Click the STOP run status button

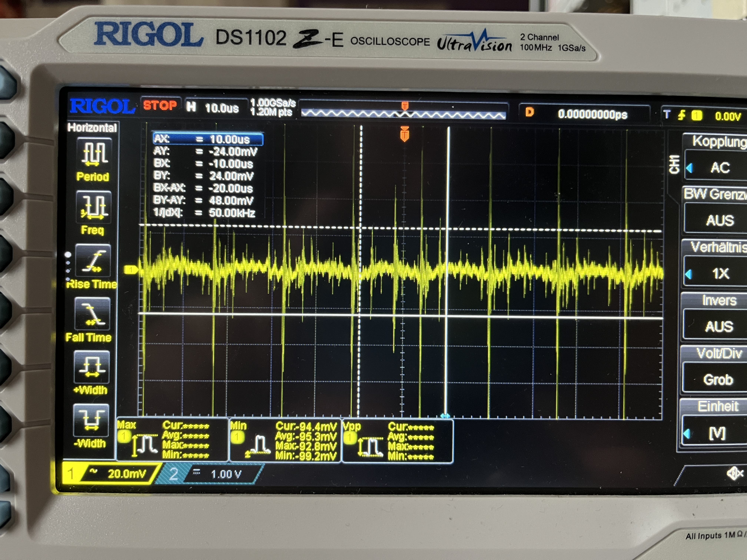click(x=160, y=105)
